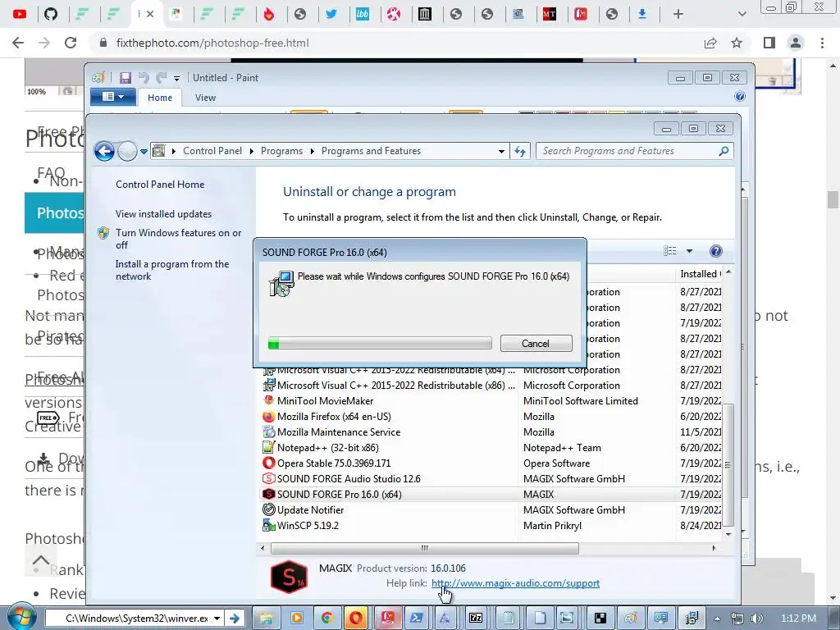Open PowerShell from the taskbar

click(x=416, y=619)
